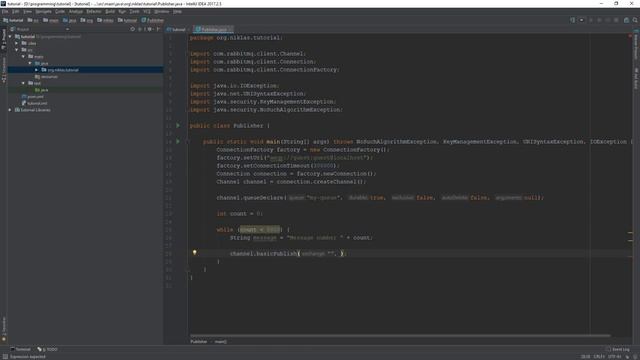This screenshot has width=640, height=360.
Task: Open Project panel settings gear
Action: tap(150, 29)
